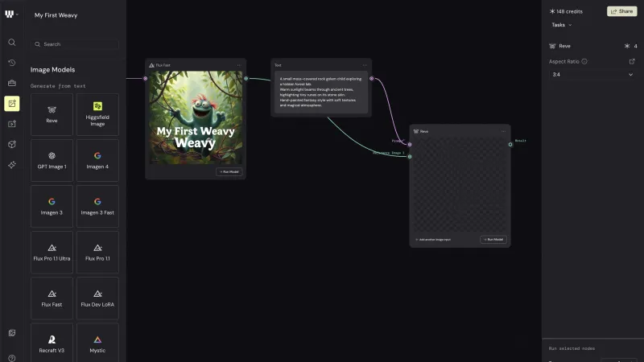Open the 3D cube sidebar icon
This screenshot has width=644, height=362.
12,144
